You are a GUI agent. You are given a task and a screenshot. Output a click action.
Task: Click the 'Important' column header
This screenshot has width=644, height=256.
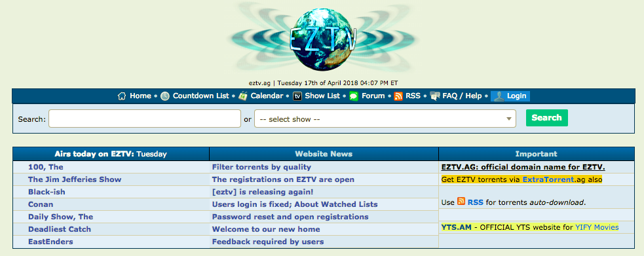[536, 154]
